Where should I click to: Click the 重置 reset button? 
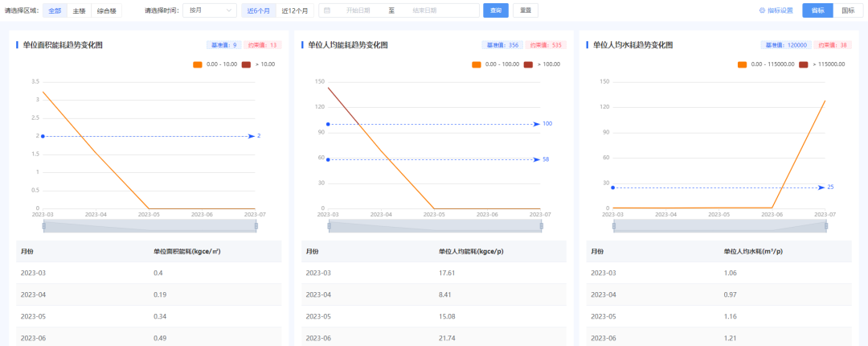pyautogui.click(x=526, y=10)
